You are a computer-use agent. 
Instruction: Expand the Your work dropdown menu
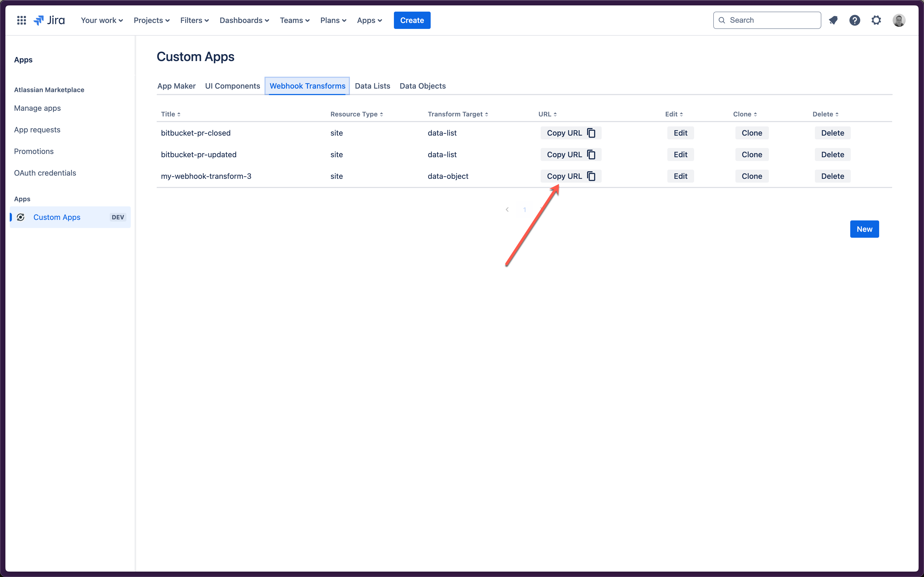[x=101, y=20]
